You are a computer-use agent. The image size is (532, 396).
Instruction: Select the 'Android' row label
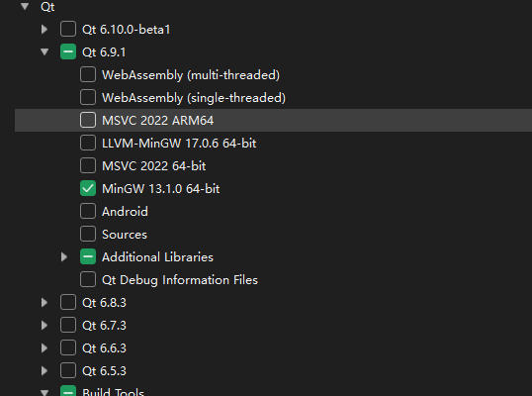tap(125, 212)
